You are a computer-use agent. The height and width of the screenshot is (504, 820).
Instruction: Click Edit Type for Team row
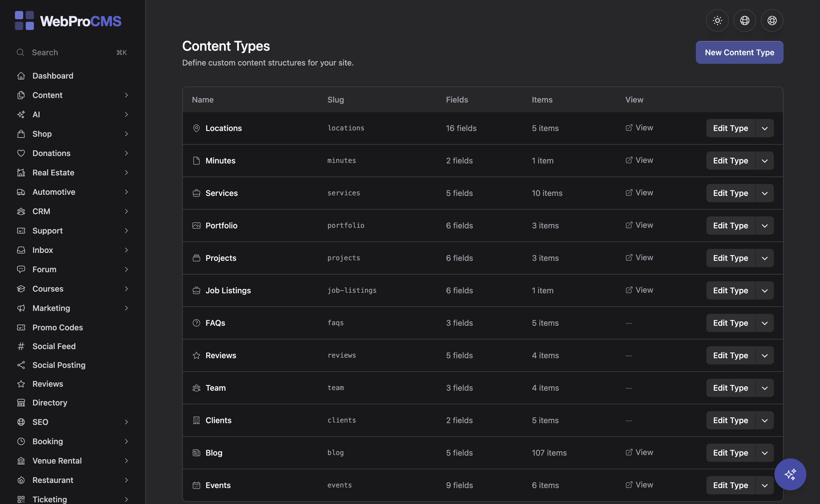click(730, 388)
